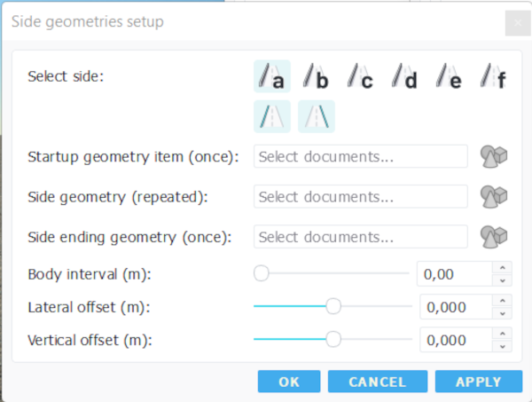The height and width of the screenshot is (402, 532).
Task: Select side geometry preset b
Action: click(x=316, y=77)
